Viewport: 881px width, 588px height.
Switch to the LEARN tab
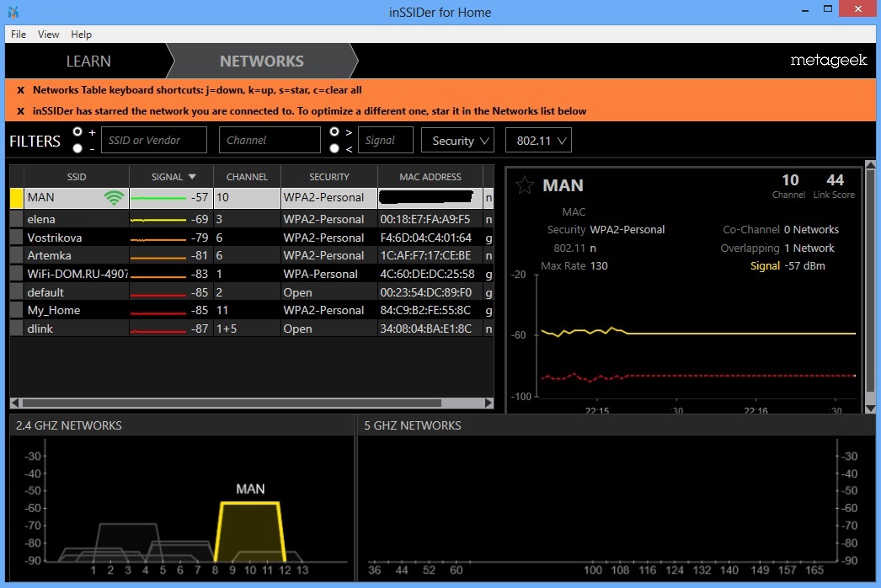pyautogui.click(x=88, y=61)
